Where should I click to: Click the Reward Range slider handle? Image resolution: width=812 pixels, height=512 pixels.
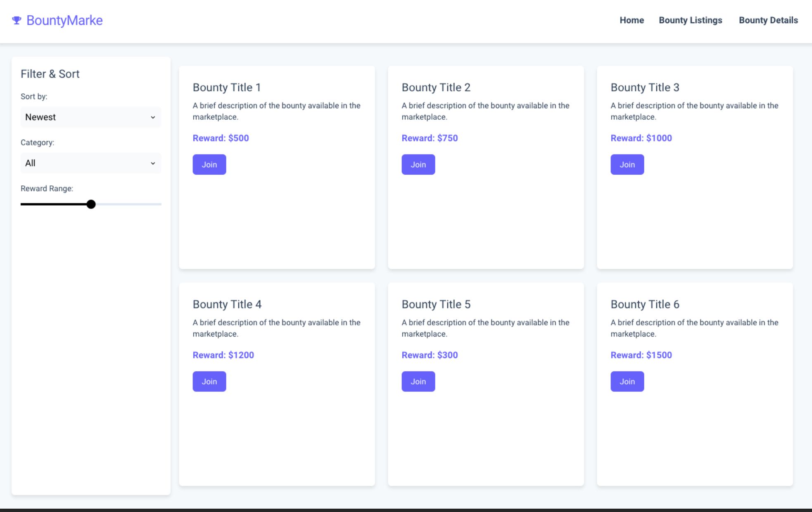pos(91,204)
